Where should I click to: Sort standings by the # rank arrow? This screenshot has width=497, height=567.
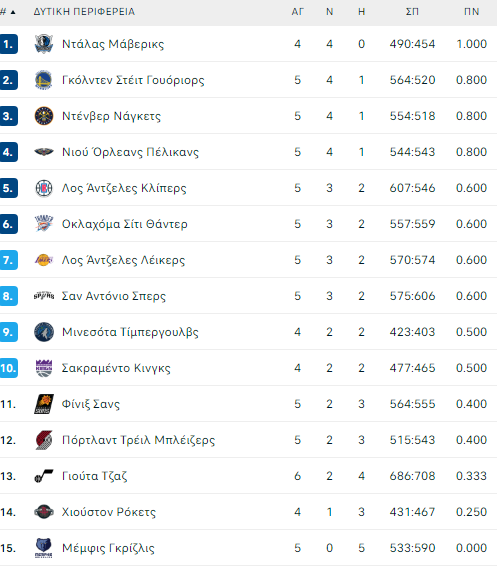(13, 12)
